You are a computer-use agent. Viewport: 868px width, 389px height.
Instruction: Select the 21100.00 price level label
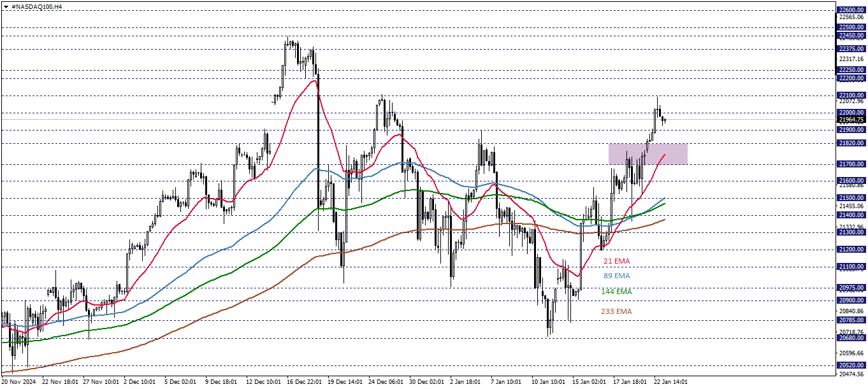click(x=851, y=266)
